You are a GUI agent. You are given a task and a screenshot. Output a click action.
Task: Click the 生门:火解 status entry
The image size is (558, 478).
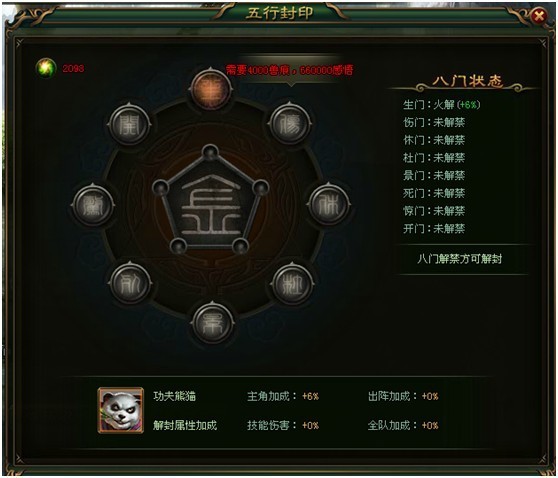click(442, 105)
